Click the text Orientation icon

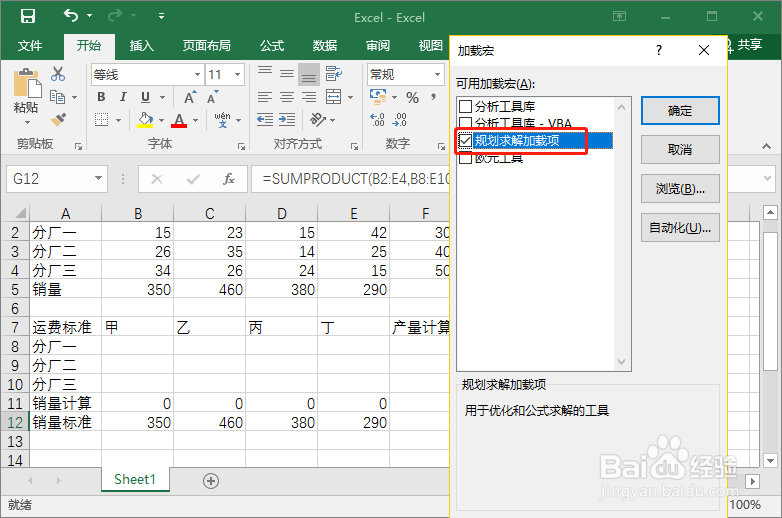coord(318,120)
